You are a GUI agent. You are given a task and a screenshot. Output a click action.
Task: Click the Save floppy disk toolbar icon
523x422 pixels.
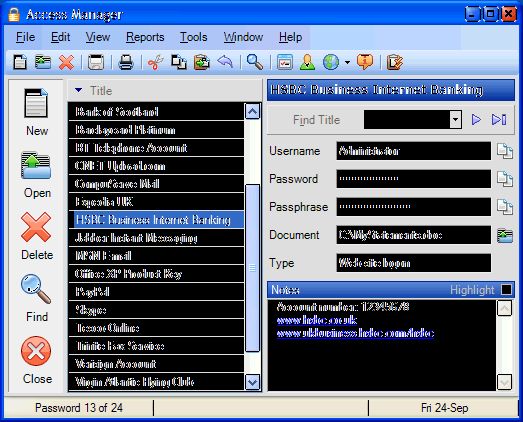(96, 62)
